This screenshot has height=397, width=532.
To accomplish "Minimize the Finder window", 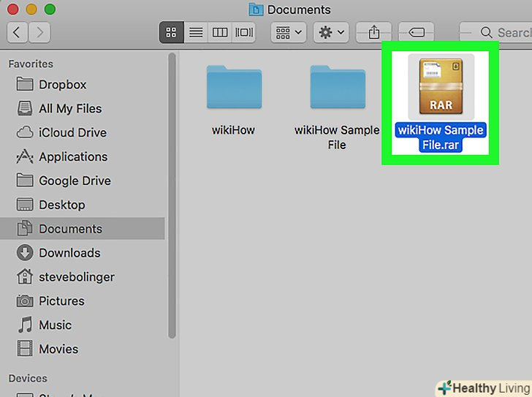I will tap(31, 10).
